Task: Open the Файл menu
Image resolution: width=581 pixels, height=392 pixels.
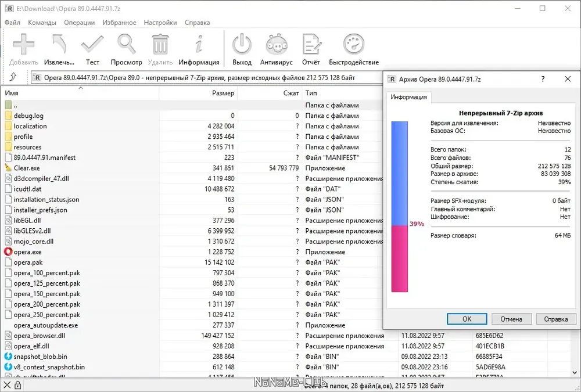Action: coord(12,23)
